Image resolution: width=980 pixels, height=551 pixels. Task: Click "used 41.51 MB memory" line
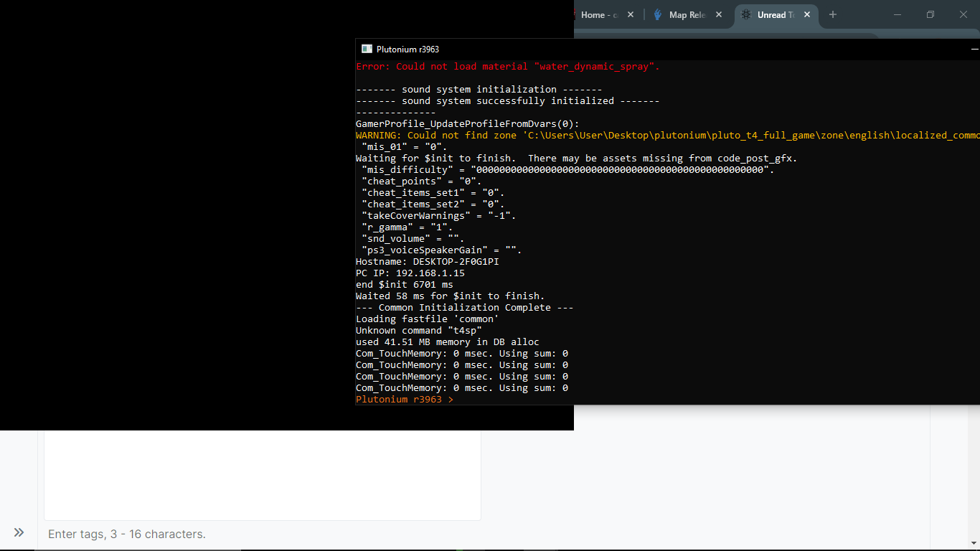click(448, 342)
